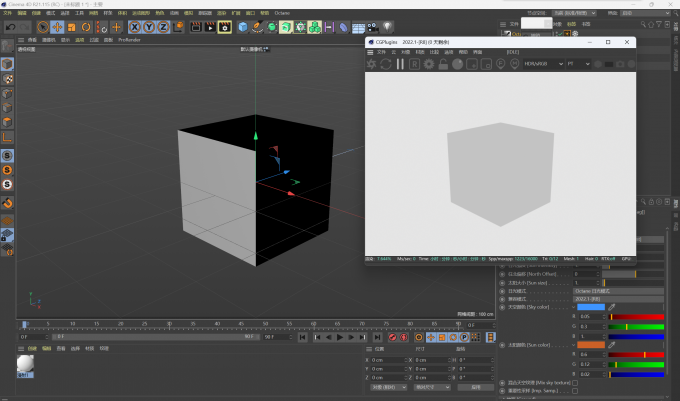This screenshot has width=680, height=401.
Task: Click the texture mode checkered icon
Action: click(x=7, y=79)
